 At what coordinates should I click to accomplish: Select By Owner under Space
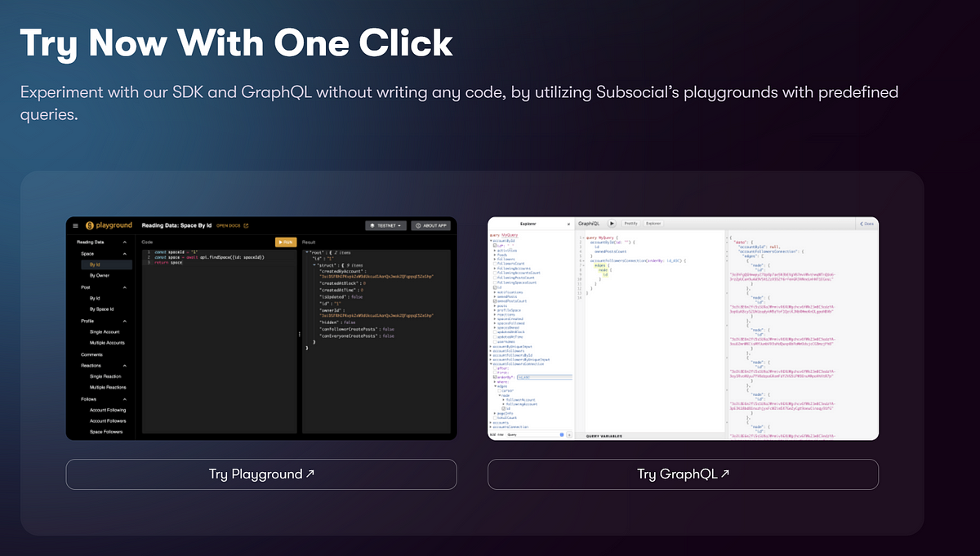pos(99,276)
